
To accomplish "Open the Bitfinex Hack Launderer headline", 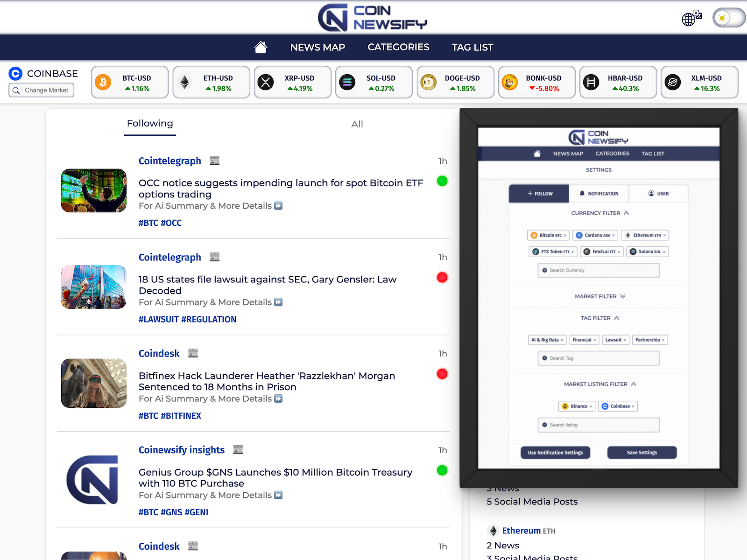I will click(x=267, y=381).
